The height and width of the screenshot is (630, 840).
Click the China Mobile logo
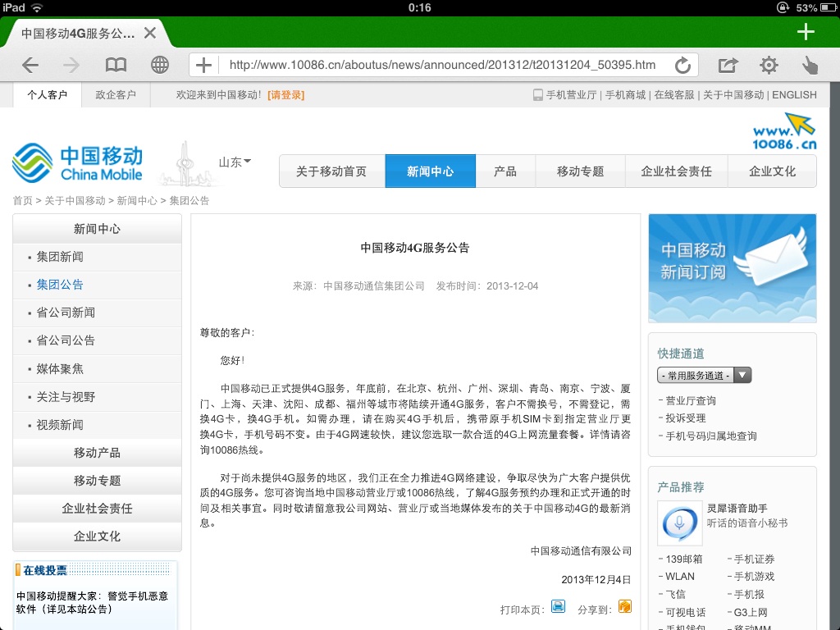(x=77, y=163)
